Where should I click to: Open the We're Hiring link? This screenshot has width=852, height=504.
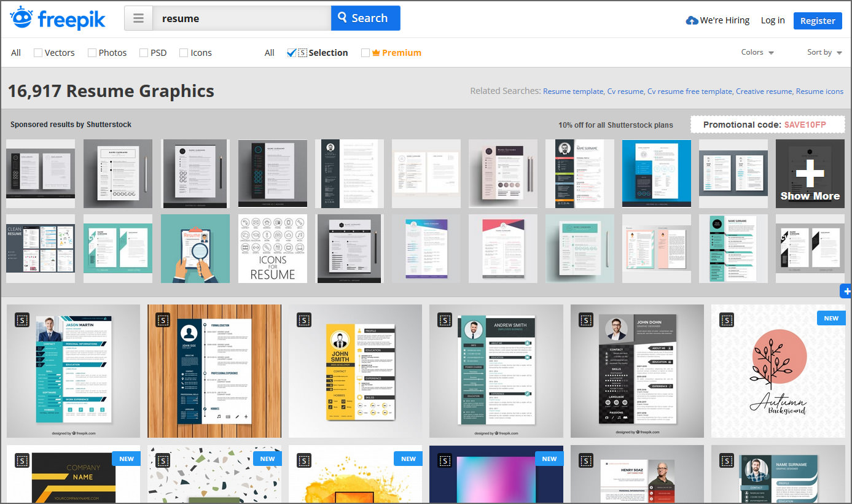click(724, 20)
